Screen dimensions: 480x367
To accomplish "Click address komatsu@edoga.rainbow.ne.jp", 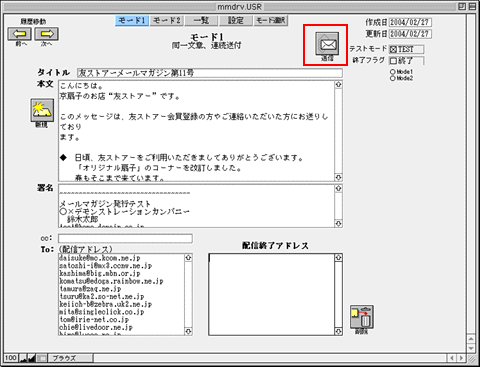I will pyautogui.click(x=111, y=281).
